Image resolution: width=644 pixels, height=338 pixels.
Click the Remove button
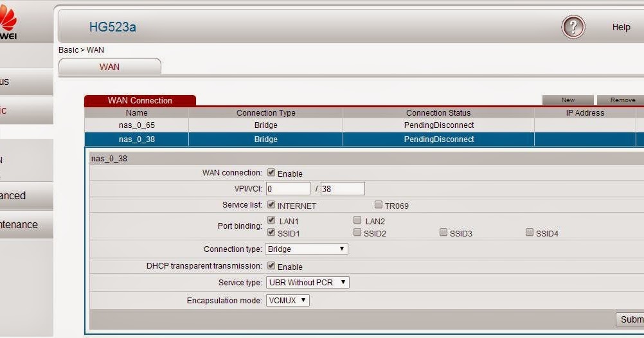tap(621, 100)
